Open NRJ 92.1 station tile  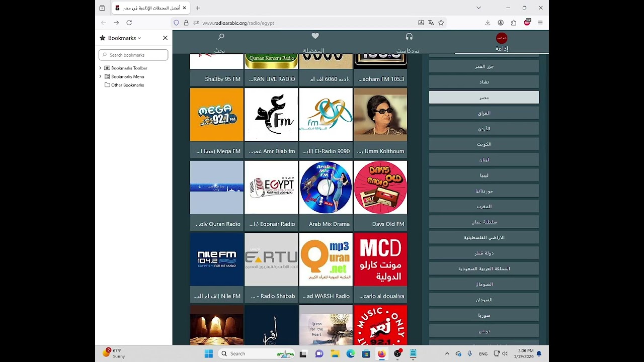pos(380,325)
